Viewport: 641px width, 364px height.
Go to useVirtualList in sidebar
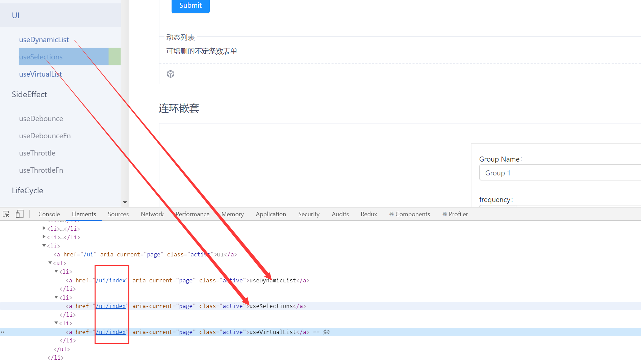[x=41, y=74]
